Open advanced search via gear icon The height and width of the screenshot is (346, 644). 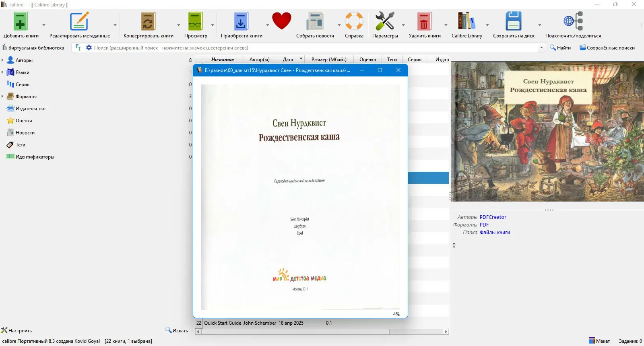tap(89, 47)
